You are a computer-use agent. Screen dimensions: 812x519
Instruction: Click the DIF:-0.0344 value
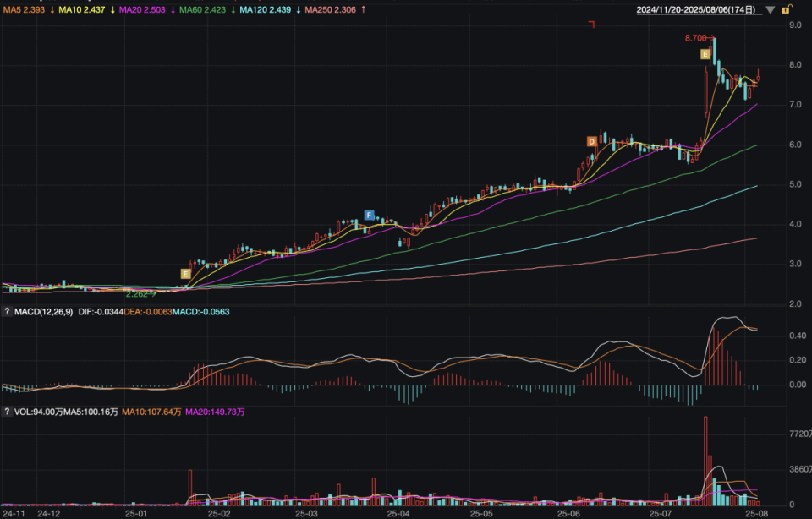[x=101, y=312]
